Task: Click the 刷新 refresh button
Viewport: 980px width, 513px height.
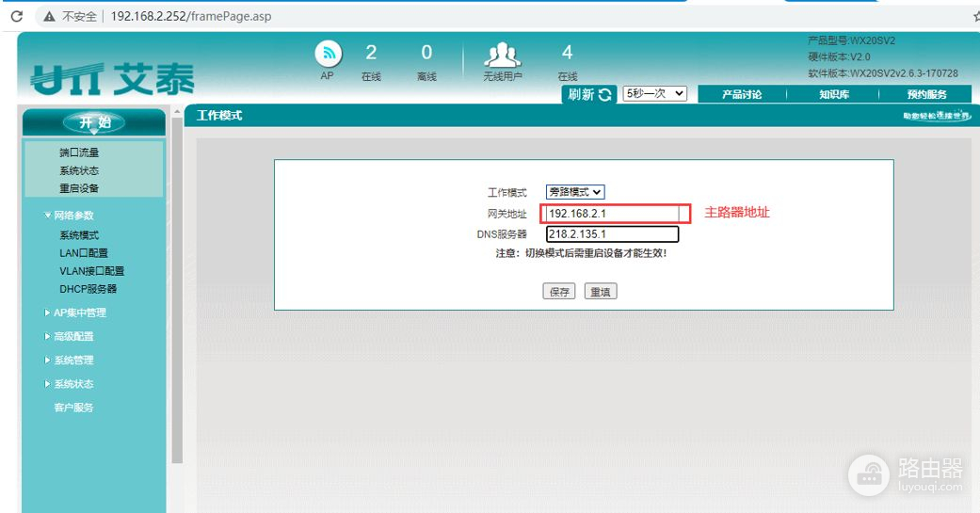Action: coord(588,94)
